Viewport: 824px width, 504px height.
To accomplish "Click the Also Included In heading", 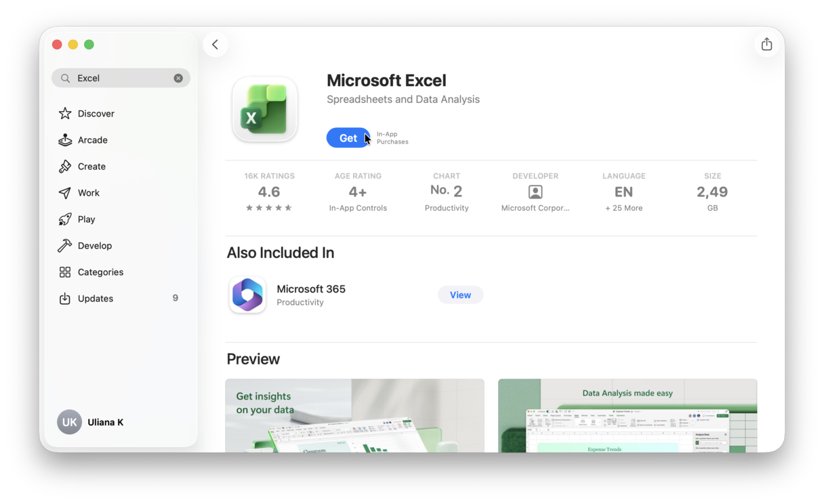I will (x=281, y=253).
